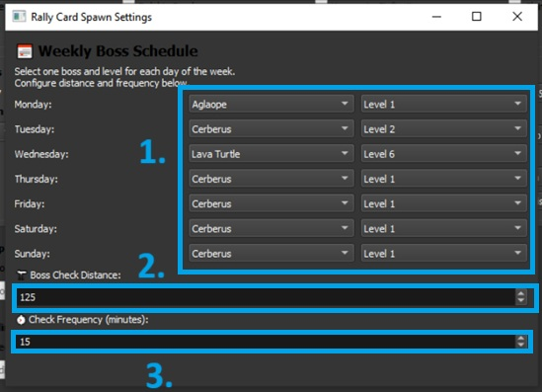Open Sunday's Level 1 dropdown
The height and width of the screenshot is (392, 542).
pyautogui.click(x=444, y=254)
